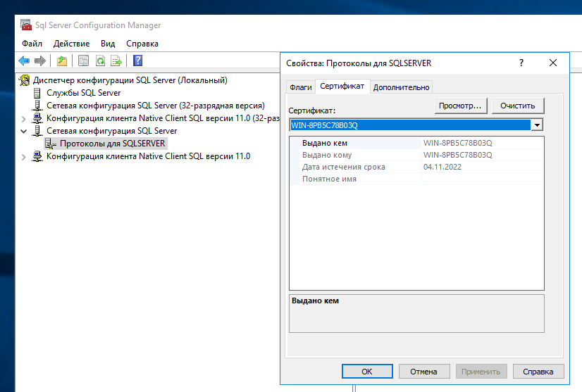Click the Сертификат: field label
Image resolution: width=582 pixels, height=392 pixels.
tap(311, 110)
